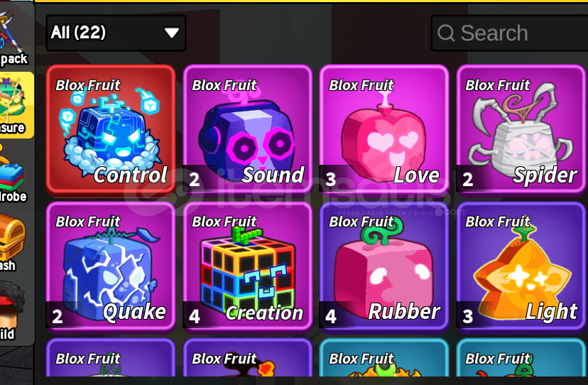Expand filter list via white arrow
The width and height of the screenshot is (588, 385).
172,33
